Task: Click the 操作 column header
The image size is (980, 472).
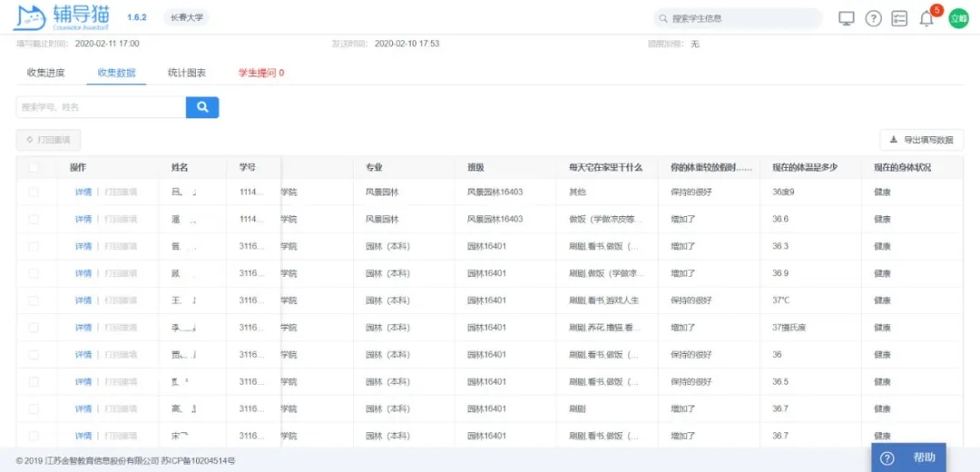Action: [x=77, y=168]
